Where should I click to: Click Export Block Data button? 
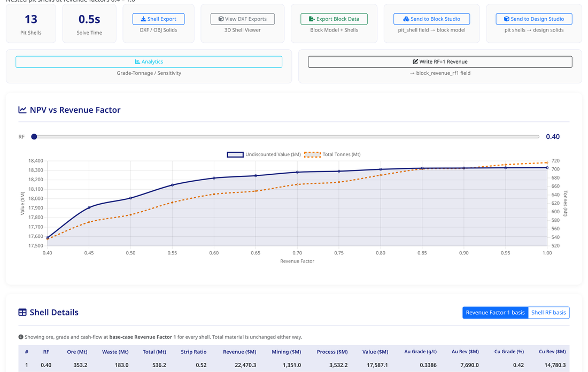pos(334,19)
